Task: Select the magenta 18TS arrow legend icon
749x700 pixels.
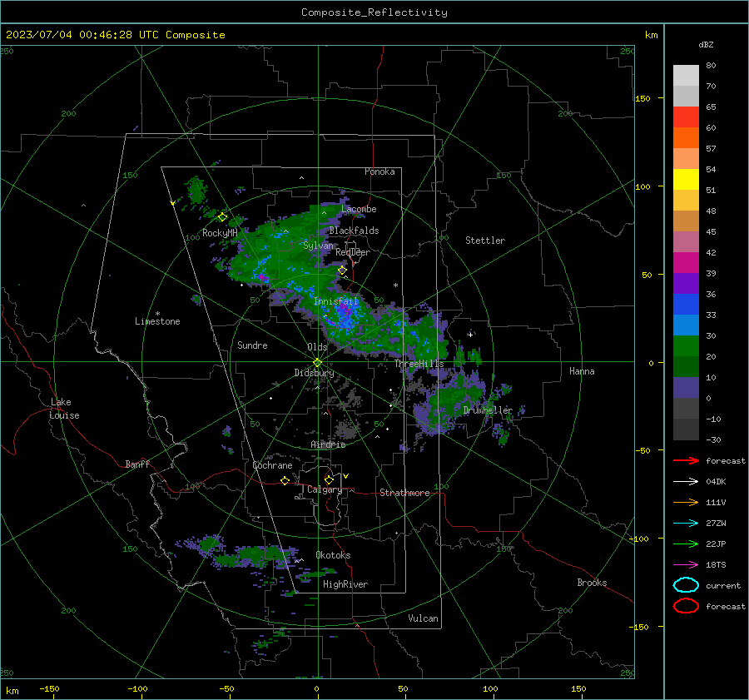Action: [x=686, y=565]
